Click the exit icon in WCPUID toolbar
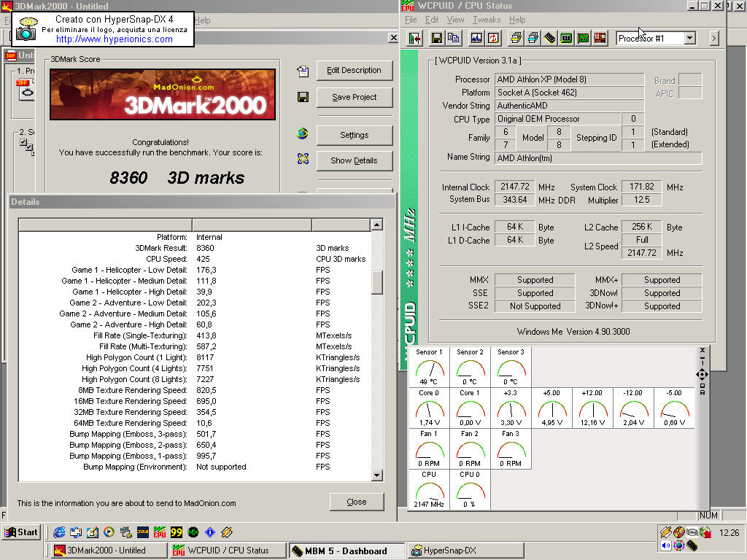The image size is (747, 560). click(415, 38)
